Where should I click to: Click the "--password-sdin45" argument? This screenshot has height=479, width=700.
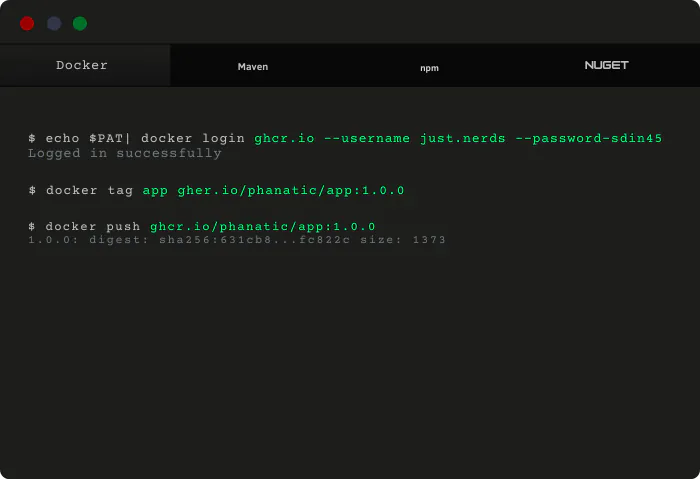(588, 138)
